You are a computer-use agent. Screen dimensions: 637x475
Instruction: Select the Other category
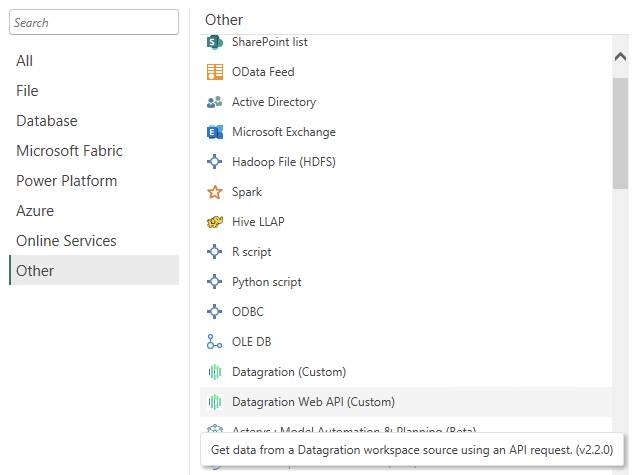(94, 270)
